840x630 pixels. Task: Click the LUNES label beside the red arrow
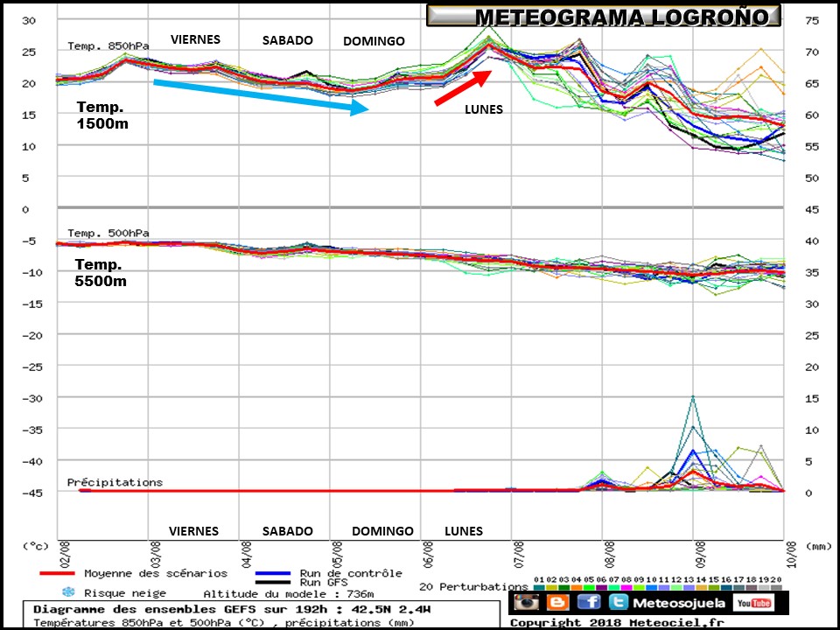click(x=484, y=109)
